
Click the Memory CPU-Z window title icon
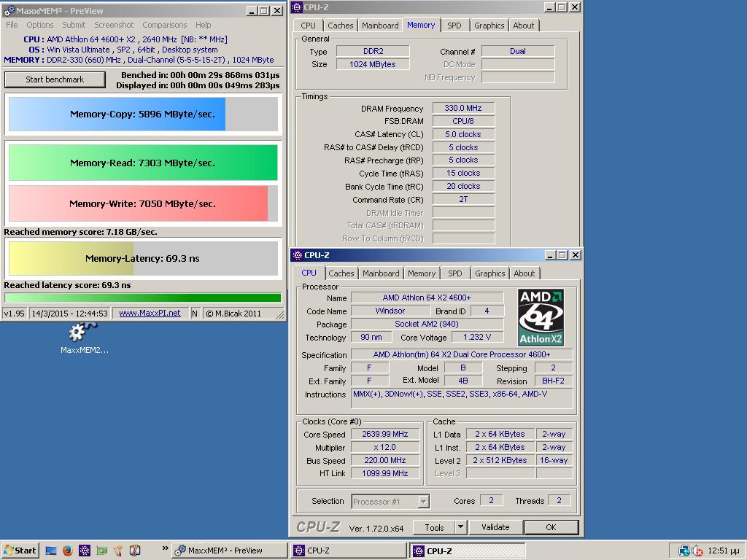pos(298,7)
